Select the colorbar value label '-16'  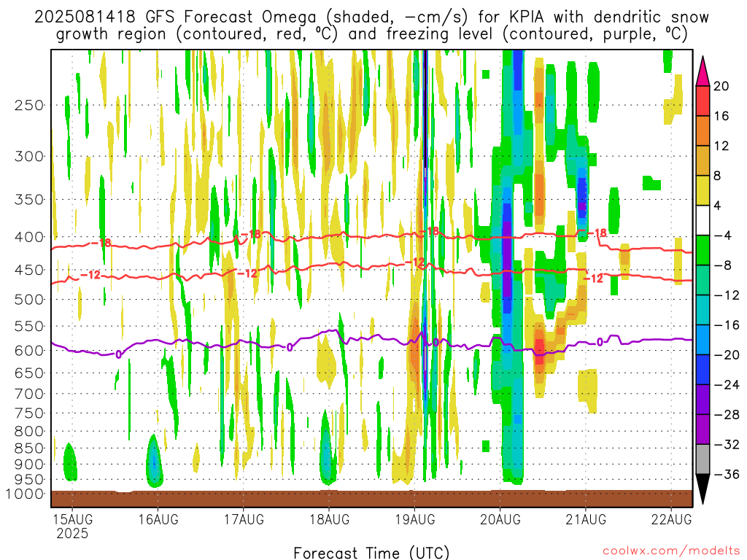point(727,324)
